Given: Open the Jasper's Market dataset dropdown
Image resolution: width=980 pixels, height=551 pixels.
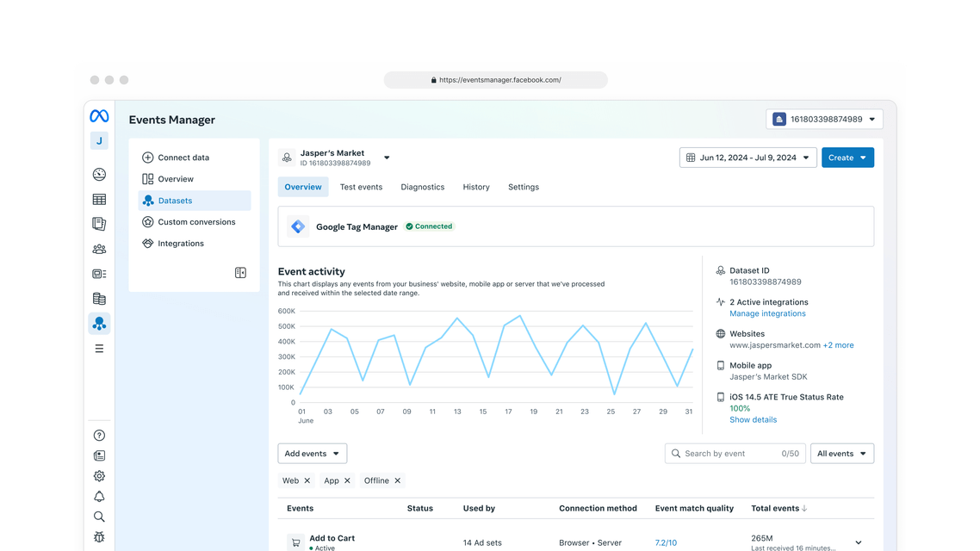Looking at the screenshot, I should [387, 158].
